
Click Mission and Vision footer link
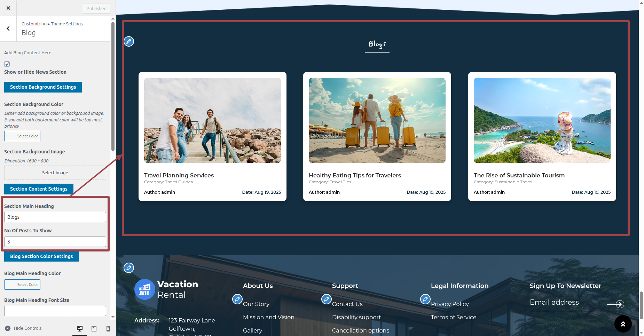click(x=269, y=317)
